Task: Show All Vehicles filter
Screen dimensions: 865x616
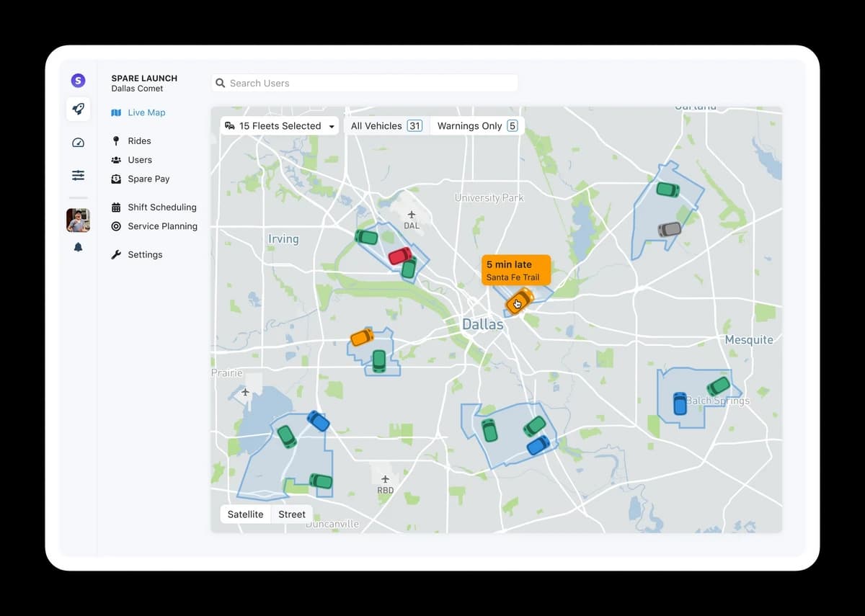Action: tap(386, 126)
